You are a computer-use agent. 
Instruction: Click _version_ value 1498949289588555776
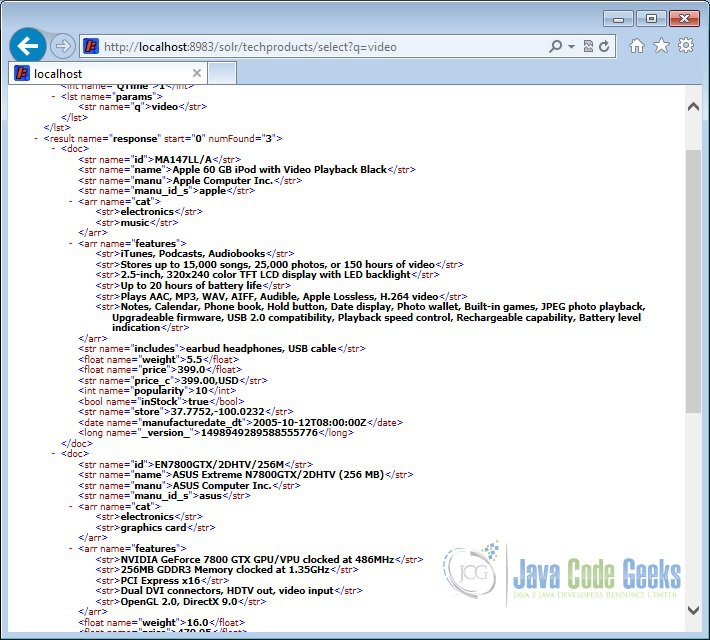pos(259,433)
